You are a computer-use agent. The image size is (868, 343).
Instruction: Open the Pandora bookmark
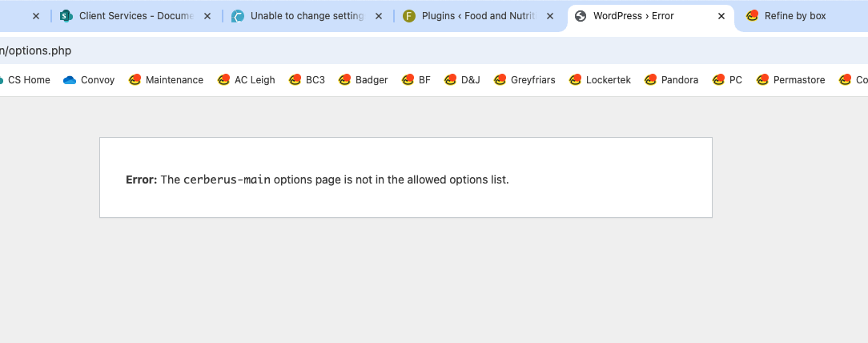pyautogui.click(x=671, y=80)
